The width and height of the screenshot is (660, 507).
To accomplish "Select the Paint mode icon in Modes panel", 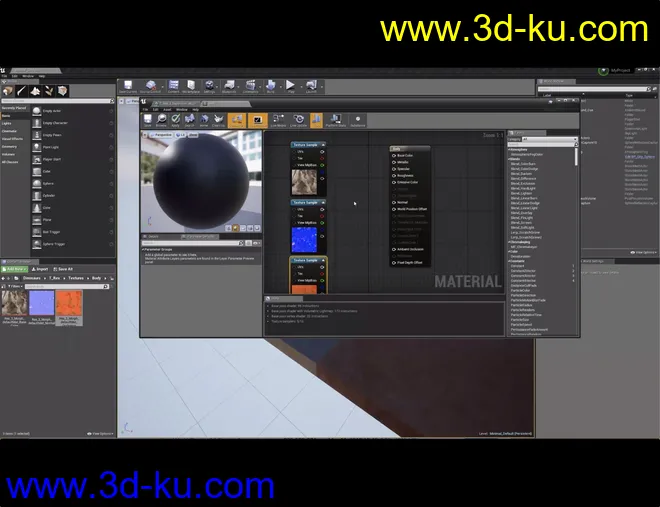I will 20,91.
